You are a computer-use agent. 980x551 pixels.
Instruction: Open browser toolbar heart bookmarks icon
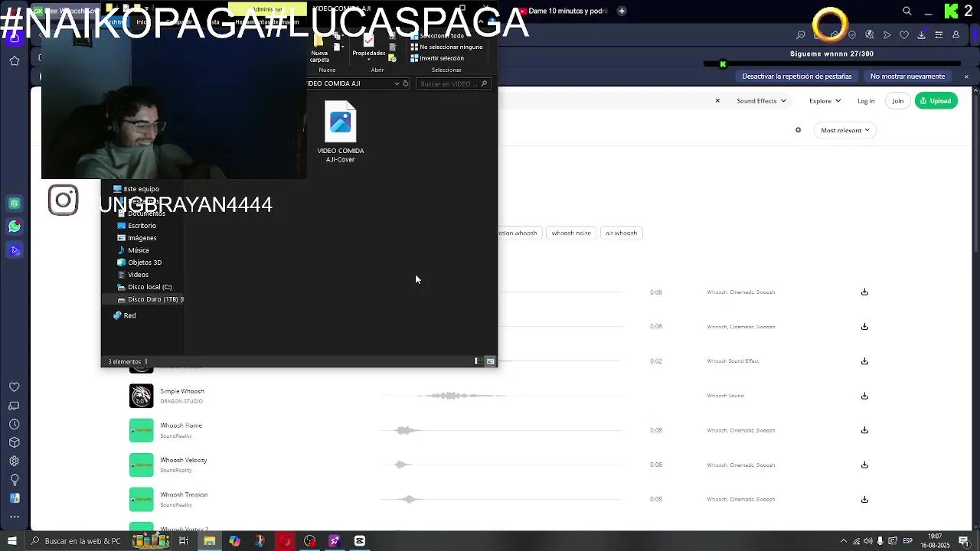coord(904,34)
